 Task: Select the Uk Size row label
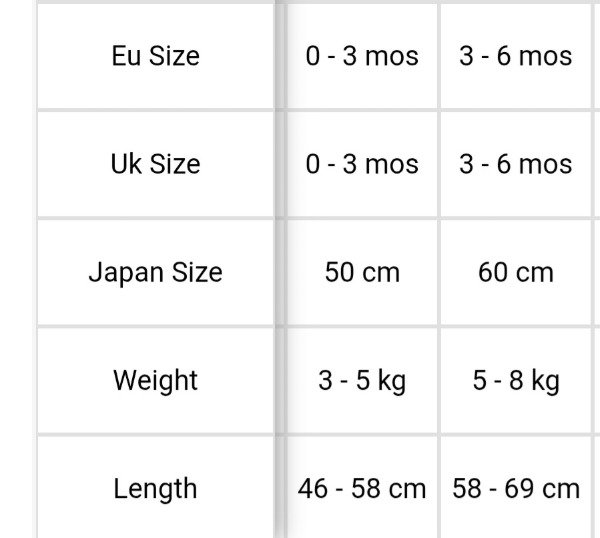(155, 164)
